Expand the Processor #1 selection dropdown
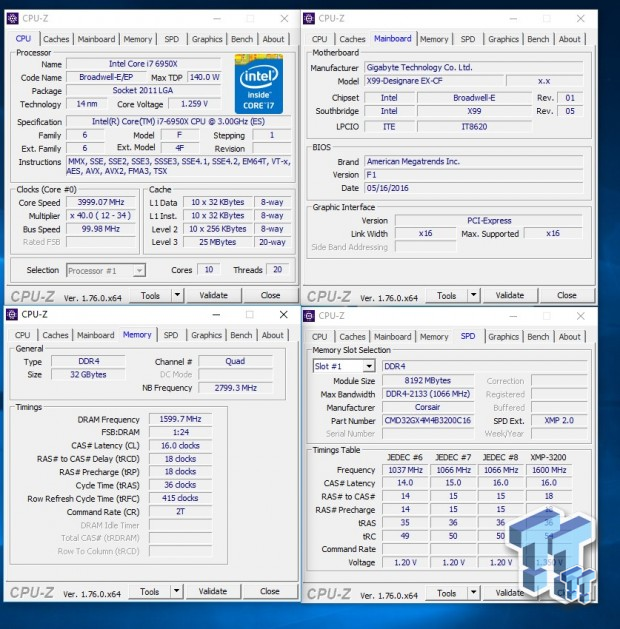 point(139,270)
